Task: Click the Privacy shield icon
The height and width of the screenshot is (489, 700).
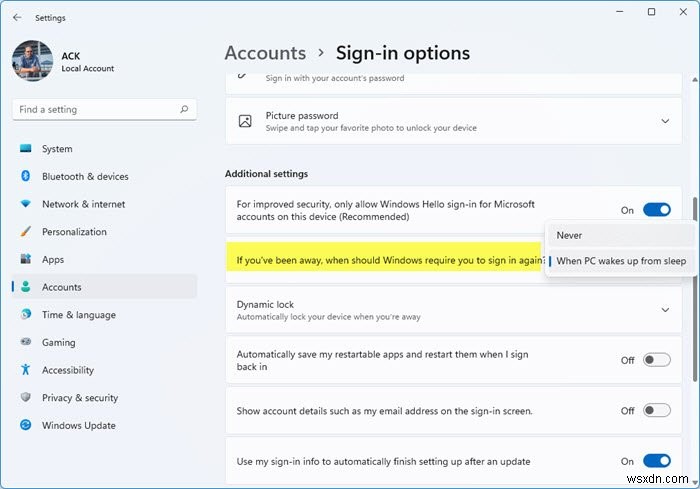Action: pyautogui.click(x=25, y=397)
